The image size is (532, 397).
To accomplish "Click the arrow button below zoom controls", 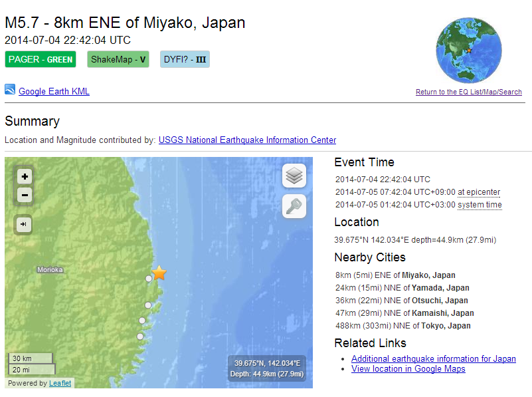I will coord(24,225).
